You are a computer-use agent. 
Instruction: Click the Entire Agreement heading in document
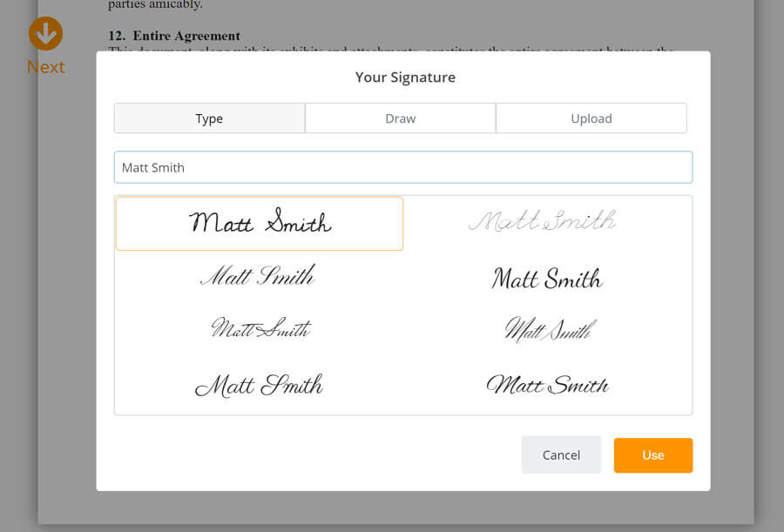pos(186,36)
